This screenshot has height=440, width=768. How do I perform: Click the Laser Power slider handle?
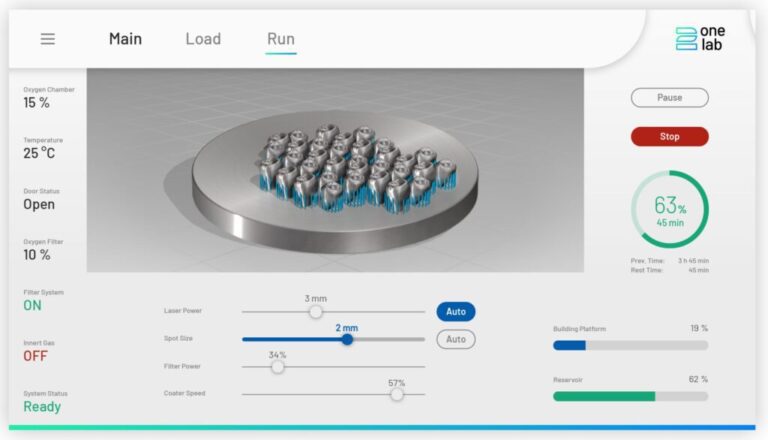click(316, 312)
